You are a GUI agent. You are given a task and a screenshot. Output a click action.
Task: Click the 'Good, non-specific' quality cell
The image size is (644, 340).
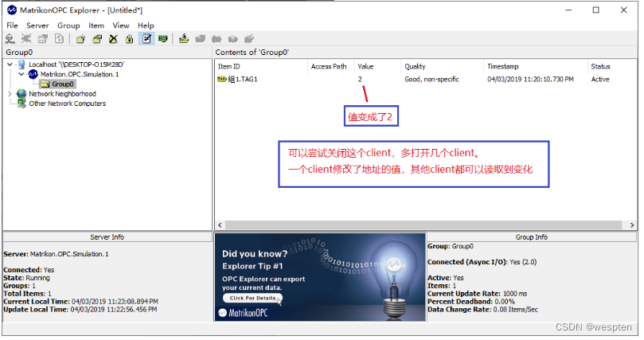click(431, 80)
